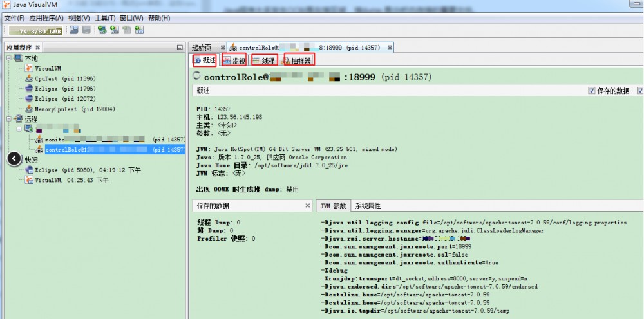Click the 线程 Dump: 0 entry
The image size is (644, 319).
point(218,223)
